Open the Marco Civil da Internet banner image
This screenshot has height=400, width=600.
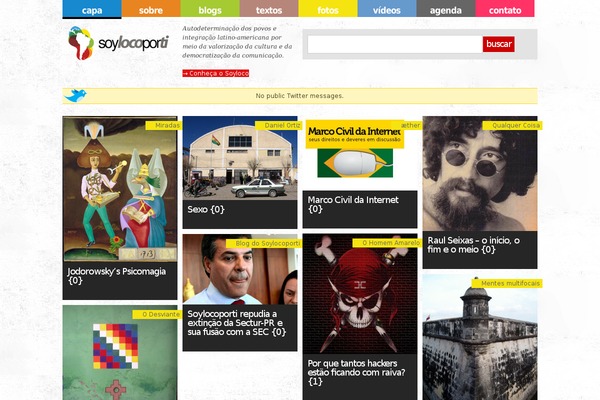355,149
